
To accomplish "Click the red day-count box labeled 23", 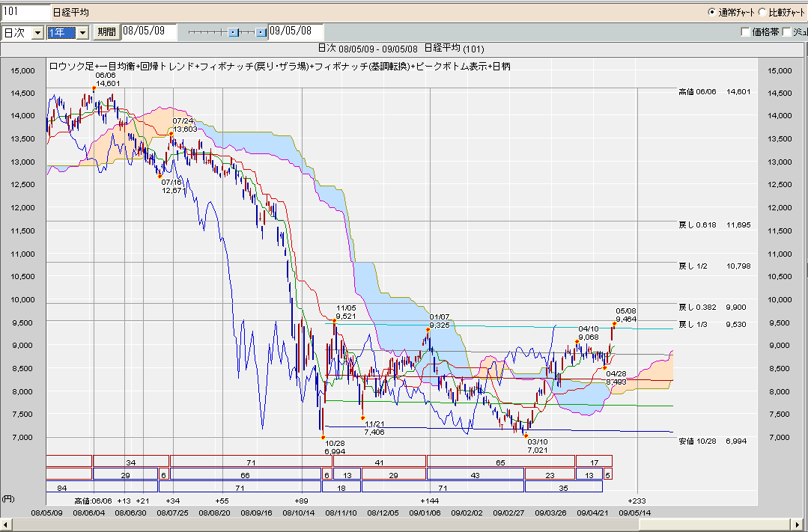I will 550,474.
